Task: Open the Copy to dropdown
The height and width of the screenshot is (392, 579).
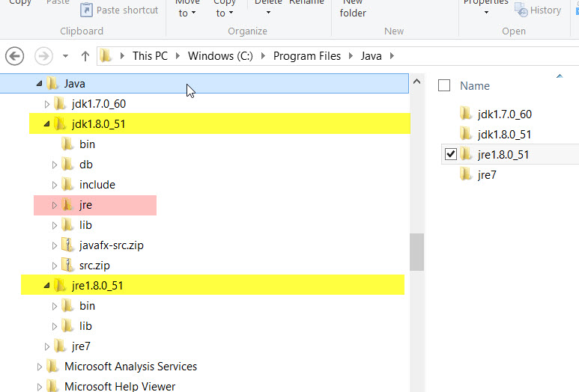Action: (225, 9)
